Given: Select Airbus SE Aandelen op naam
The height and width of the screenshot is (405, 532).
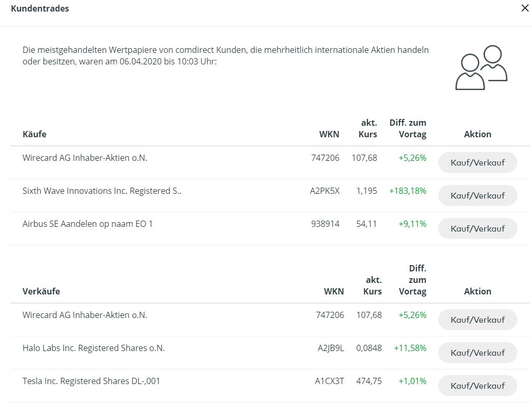Looking at the screenshot, I should tap(87, 224).
